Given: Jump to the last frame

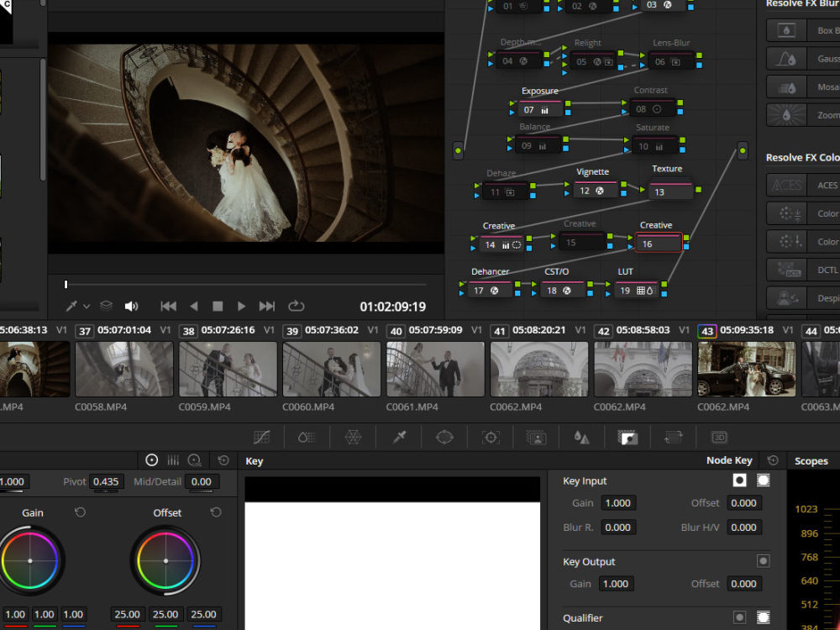Looking at the screenshot, I should (x=267, y=306).
